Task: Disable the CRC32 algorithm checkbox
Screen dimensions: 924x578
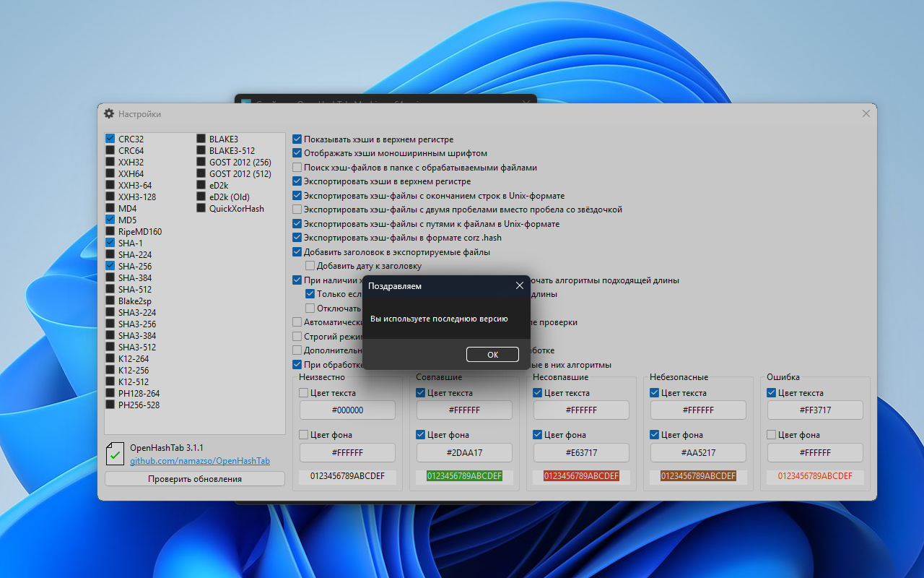Action: click(x=110, y=139)
